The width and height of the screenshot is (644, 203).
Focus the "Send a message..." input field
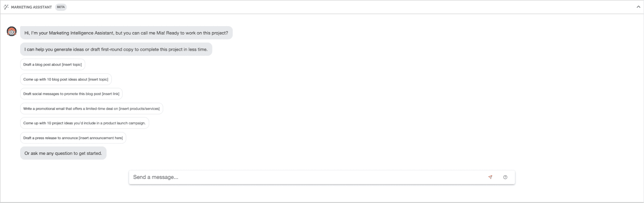tap(306, 177)
